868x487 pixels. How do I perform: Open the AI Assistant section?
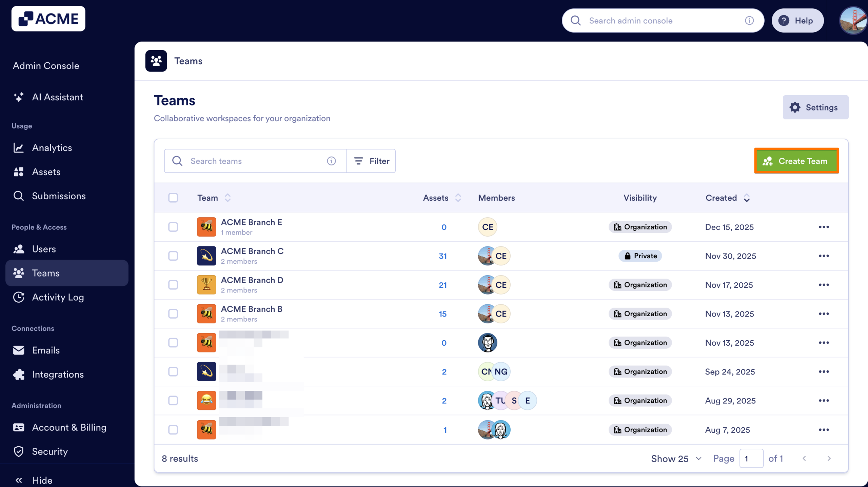[57, 97]
